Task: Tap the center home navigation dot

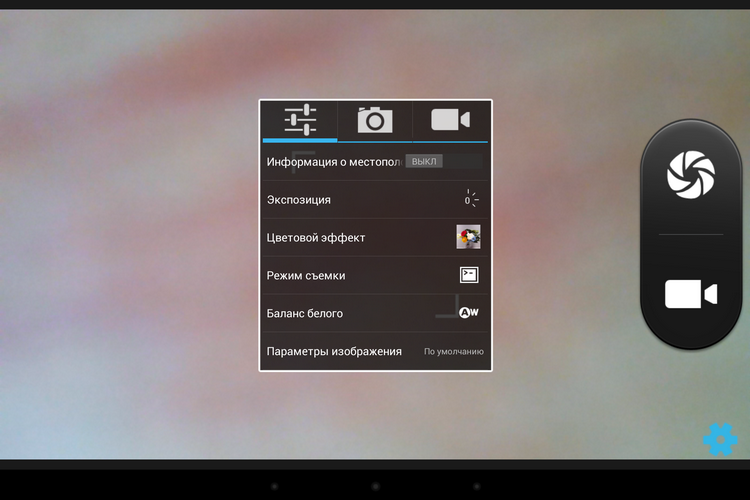Action: pos(375,486)
